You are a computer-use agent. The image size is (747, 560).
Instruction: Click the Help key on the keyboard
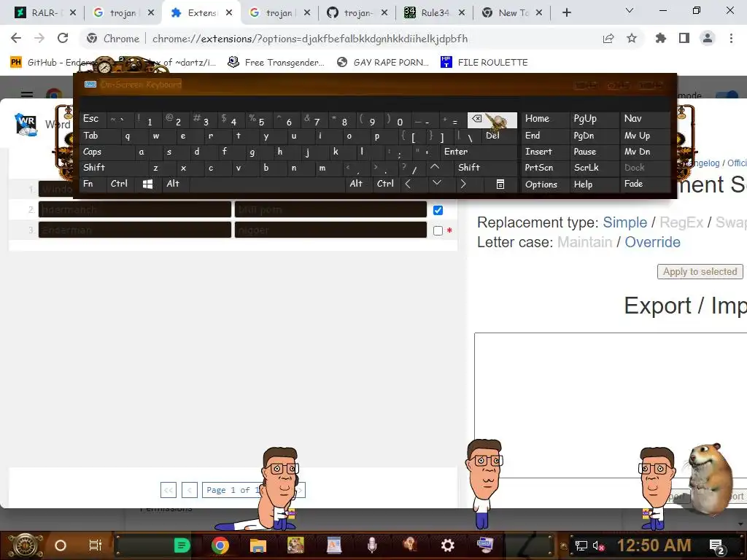[x=594, y=184]
